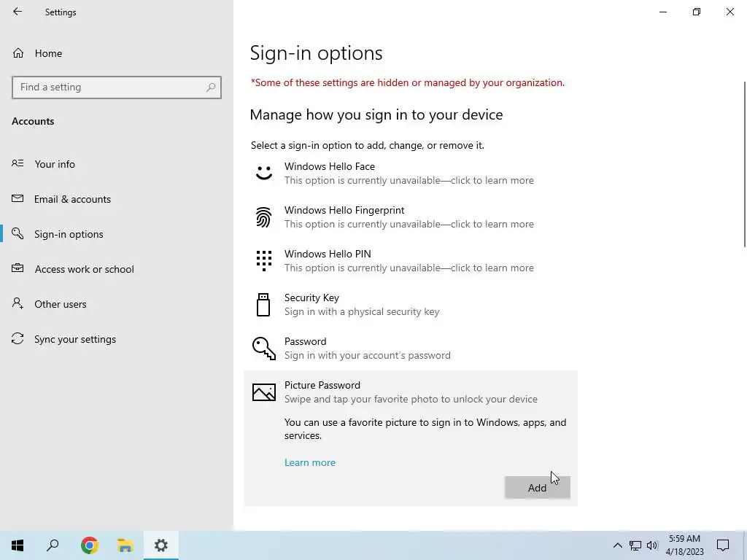Collapse the Picture Password option
747x560 pixels.
click(x=411, y=392)
